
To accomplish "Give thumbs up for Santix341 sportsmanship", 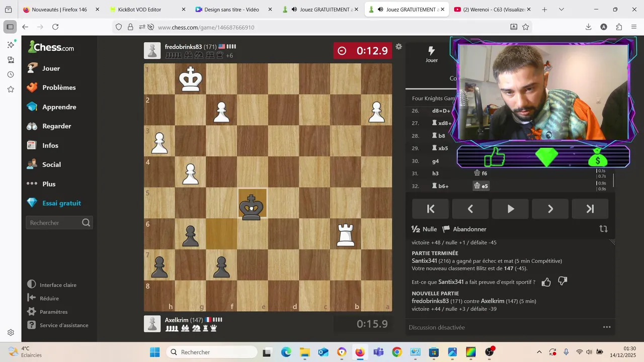I will click(x=546, y=282).
